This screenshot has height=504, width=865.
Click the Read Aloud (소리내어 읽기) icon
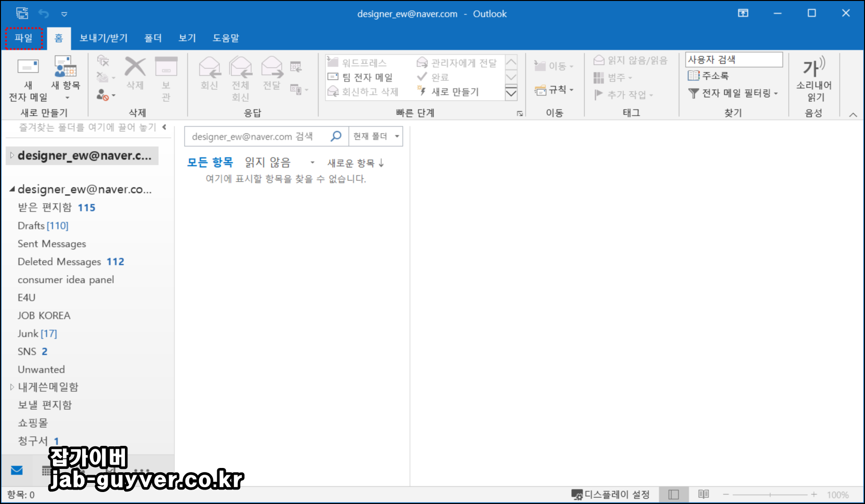814,67
